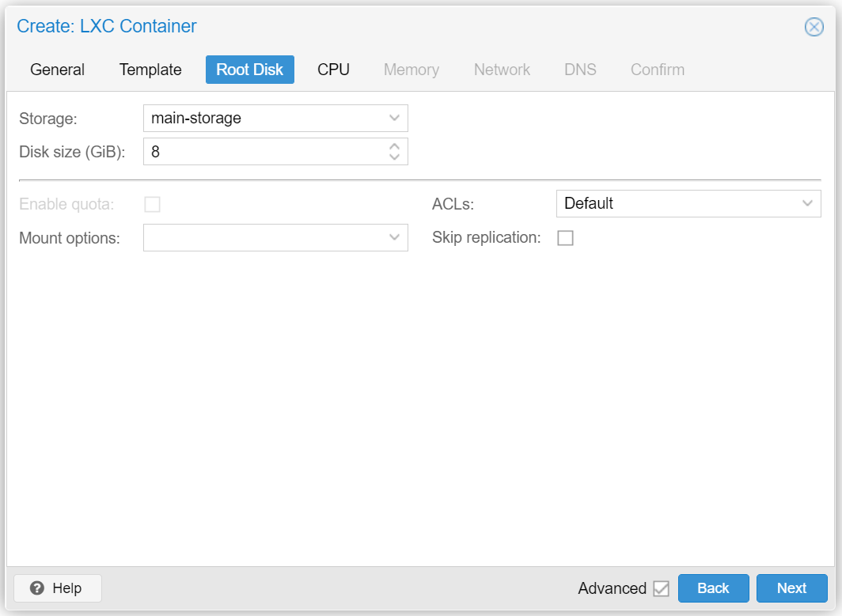
Task: Uncheck the Advanced checkbox
Action: pyautogui.click(x=662, y=588)
